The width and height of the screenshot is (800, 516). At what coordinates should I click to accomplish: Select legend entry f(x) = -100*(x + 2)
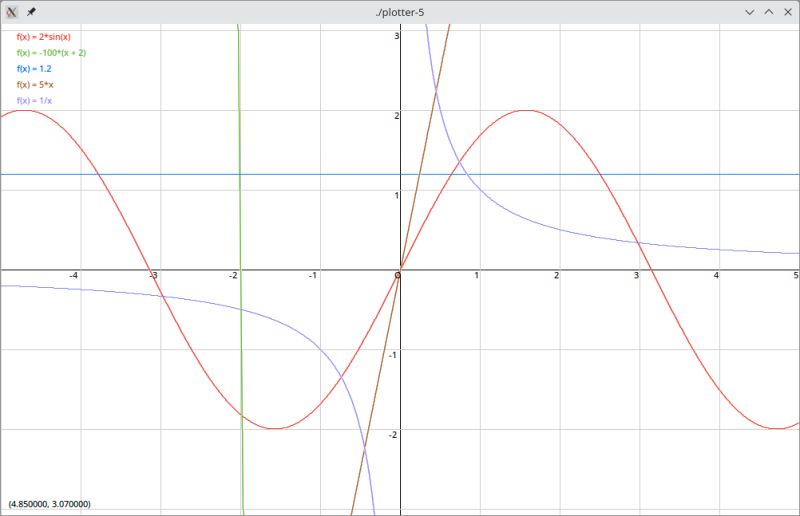point(51,53)
